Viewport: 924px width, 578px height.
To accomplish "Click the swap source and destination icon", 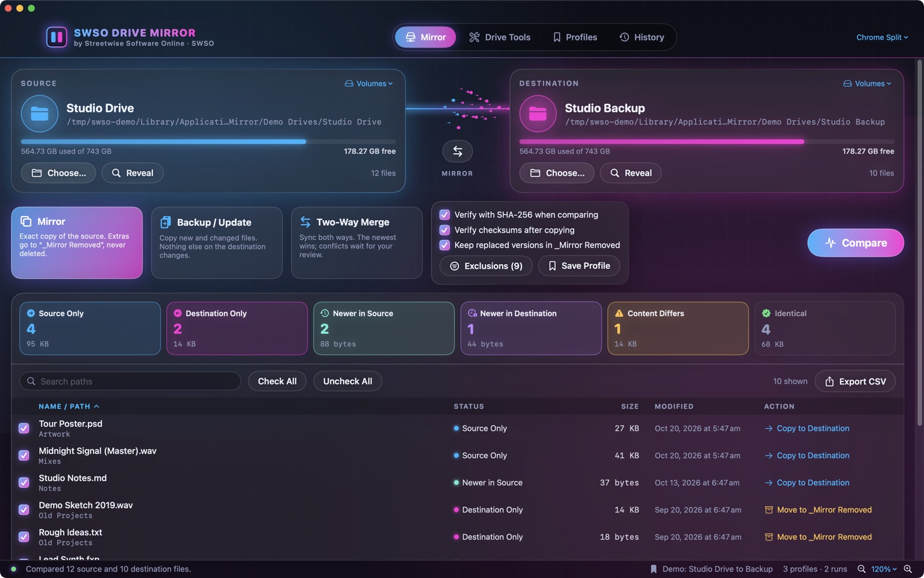I will tap(457, 151).
